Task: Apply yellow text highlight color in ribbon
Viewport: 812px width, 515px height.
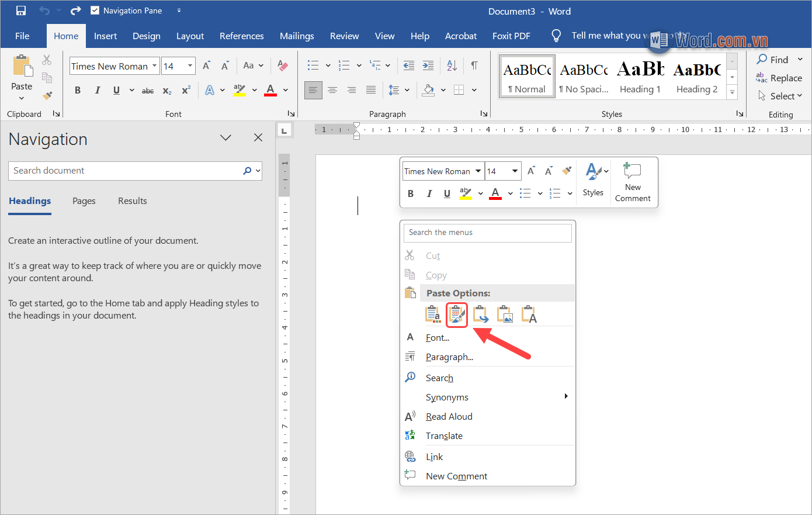Action: [240, 91]
